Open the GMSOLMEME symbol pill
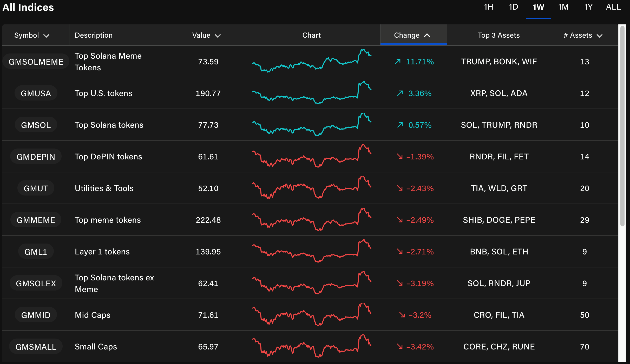Screen dimensions: 630x364 [36, 62]
